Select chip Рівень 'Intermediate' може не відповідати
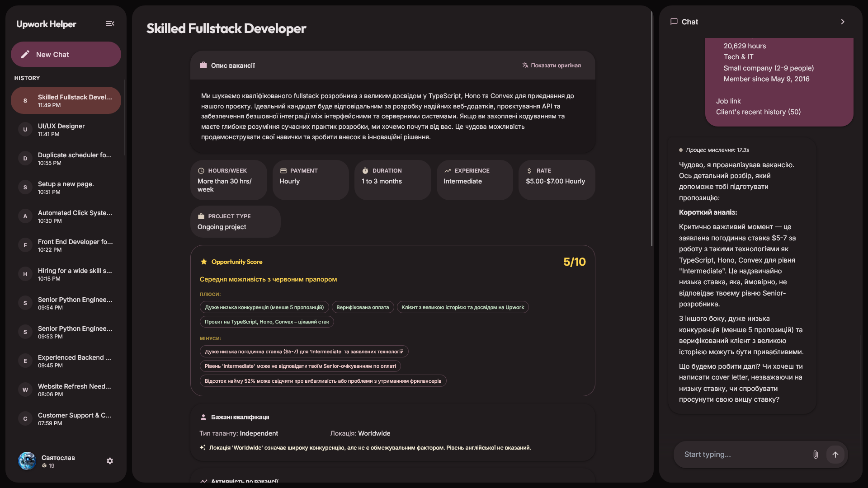 point(300,366)
